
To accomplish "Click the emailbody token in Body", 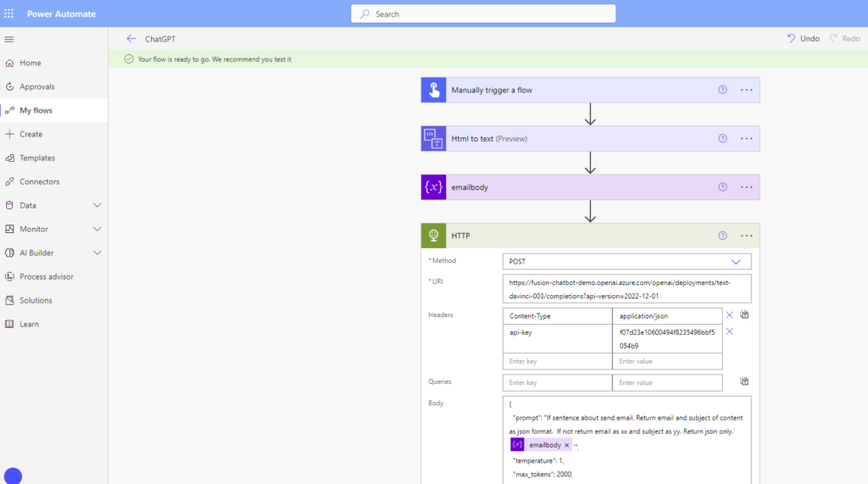I will tap(542, 445).
